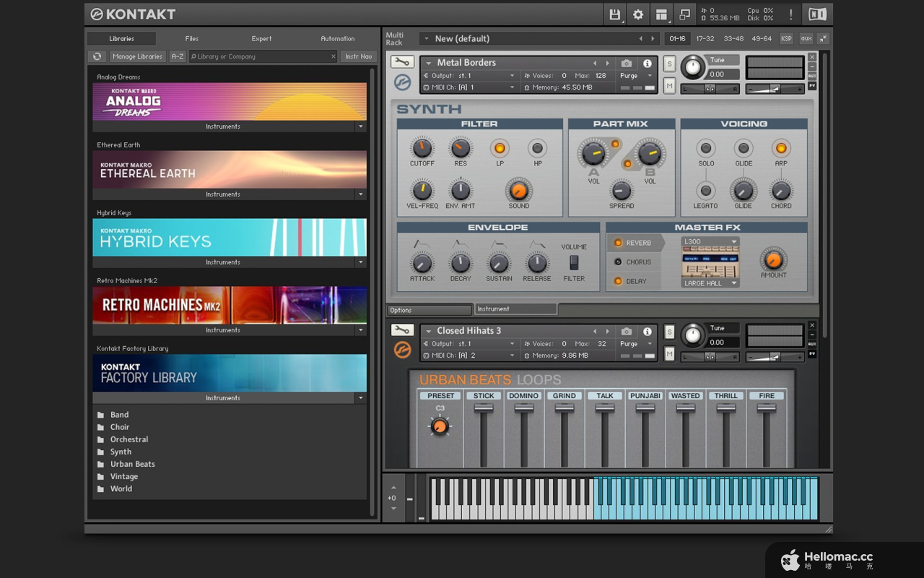Click the A-Z sort button
924x578 pixels.
pyautogui.click(x=178, y=56)
